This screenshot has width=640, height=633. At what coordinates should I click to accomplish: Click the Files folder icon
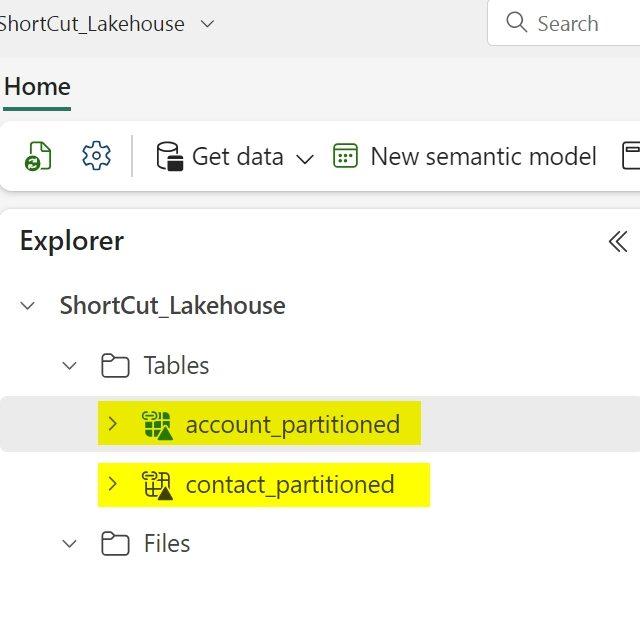pos(115,544)
